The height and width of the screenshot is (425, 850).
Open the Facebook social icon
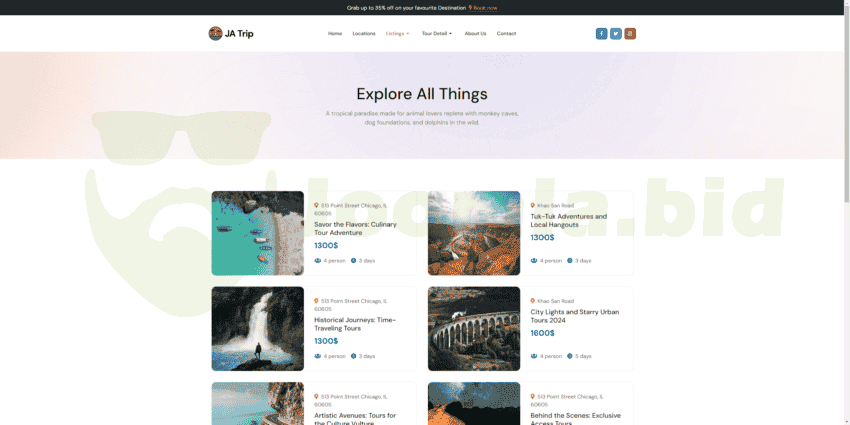point(601,34)
